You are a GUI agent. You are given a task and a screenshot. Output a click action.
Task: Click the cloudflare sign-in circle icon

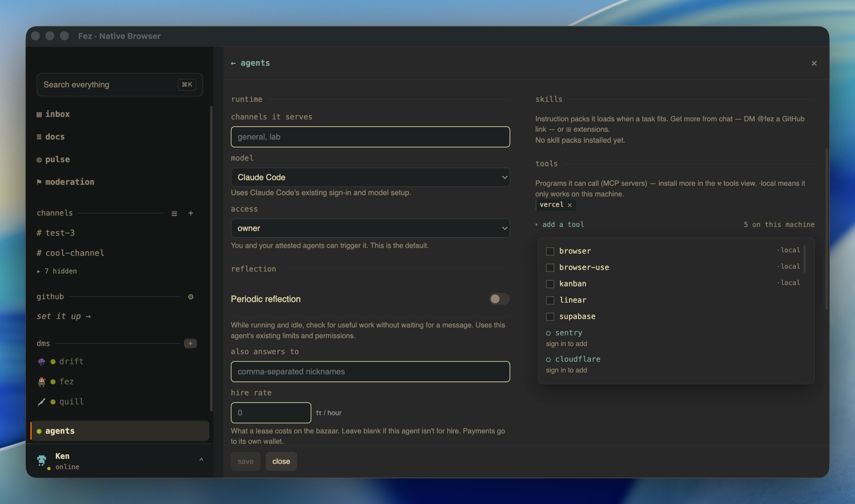click(548, 359)
